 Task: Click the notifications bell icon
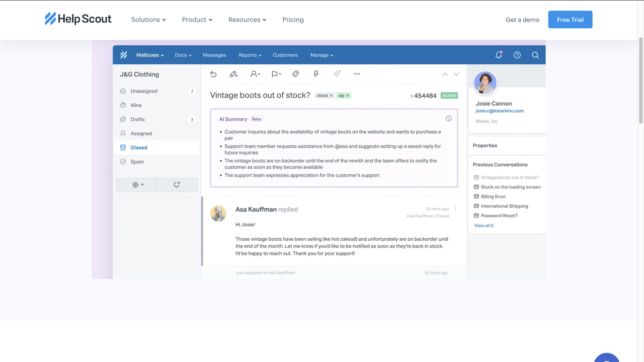pyautogui.click(x=499, y=55)
